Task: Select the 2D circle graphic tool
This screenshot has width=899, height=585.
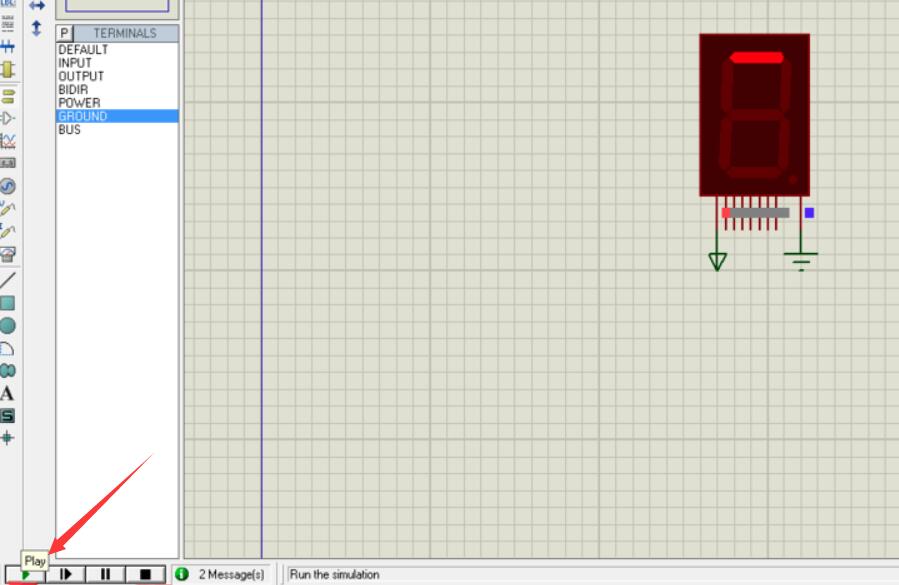Action: [x=8, y=326]
